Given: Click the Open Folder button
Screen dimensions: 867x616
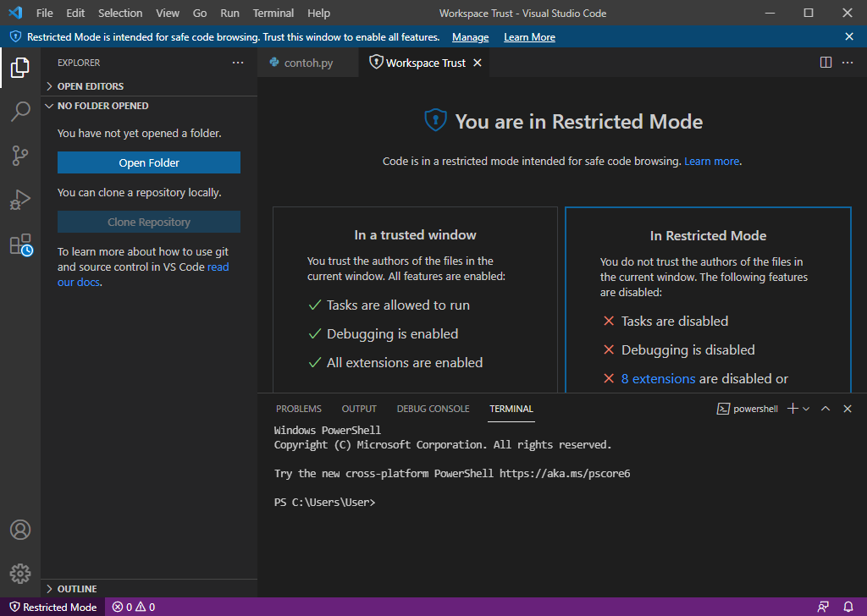Looking at the screenshot, I should coord(148,162).
